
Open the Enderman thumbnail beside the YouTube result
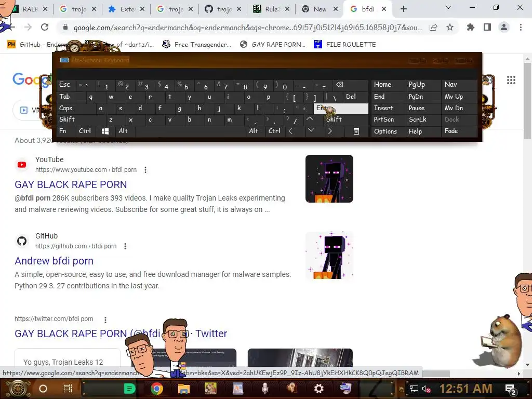(329, 179)
